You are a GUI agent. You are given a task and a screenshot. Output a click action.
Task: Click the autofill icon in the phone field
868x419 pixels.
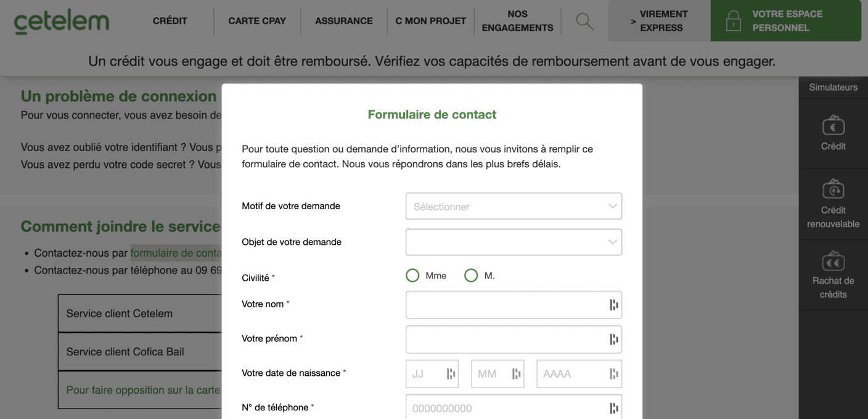tap(613, 408)
